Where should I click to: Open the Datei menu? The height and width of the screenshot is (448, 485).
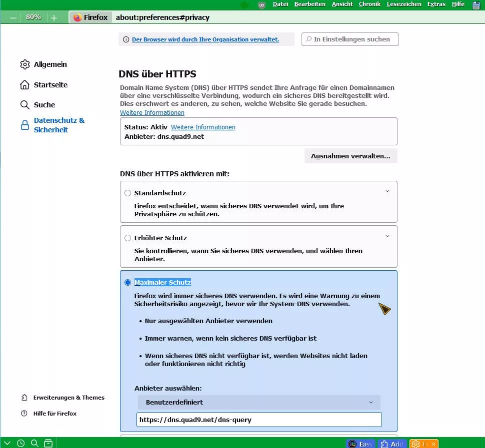280,4
